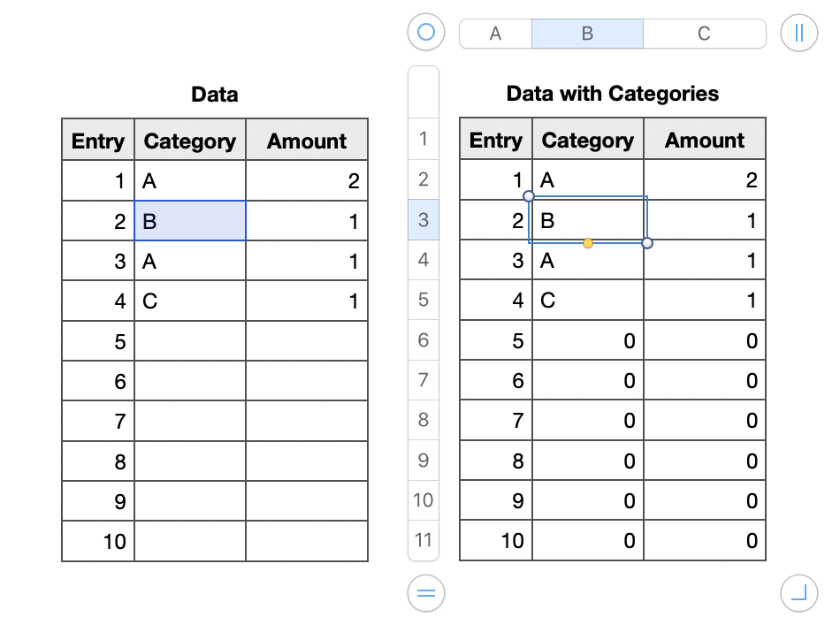Select row 6 header

(x=423, y=340)
